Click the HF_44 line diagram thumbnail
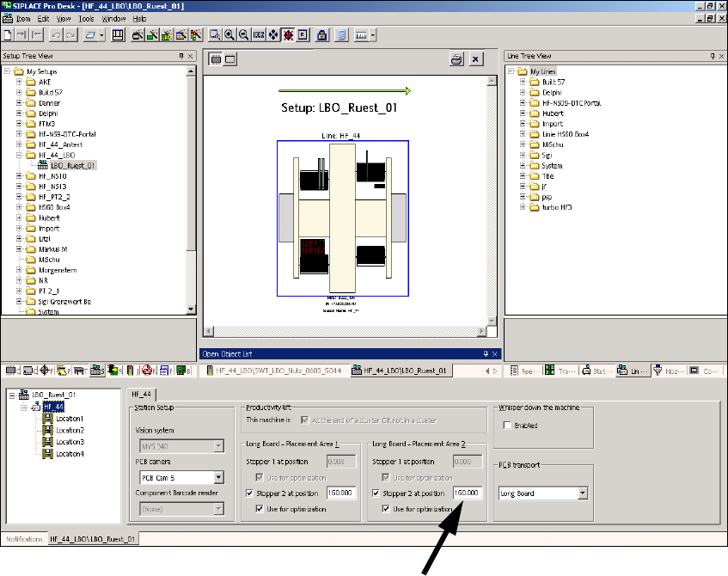Screen dimensions: 728x576 pos(343,218)
